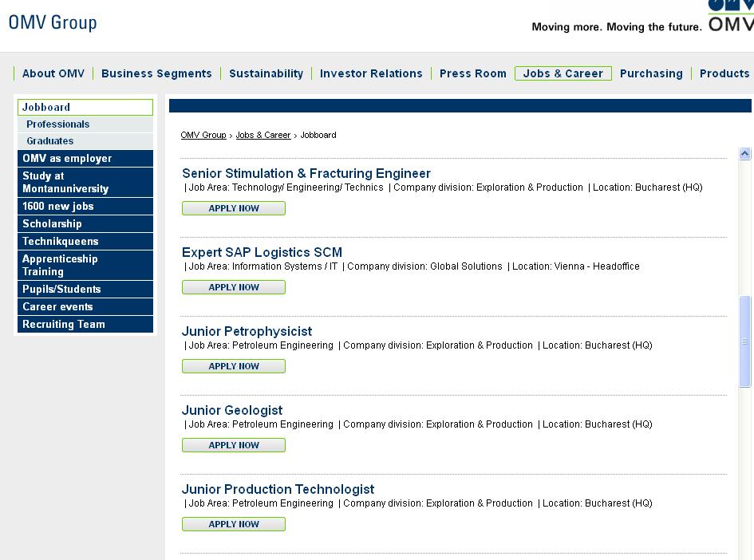Click OMV Group breadcrumb link
The width and height of the screenshot is (754, 560).
pyautogui.click(x=203, y=135)
